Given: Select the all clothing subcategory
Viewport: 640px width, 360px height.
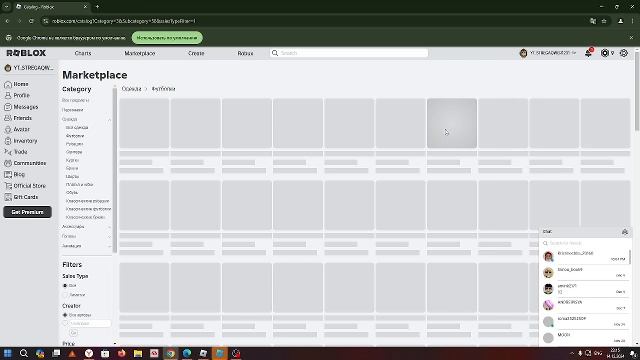Looking at the screenshot, I should coord(77,127).
